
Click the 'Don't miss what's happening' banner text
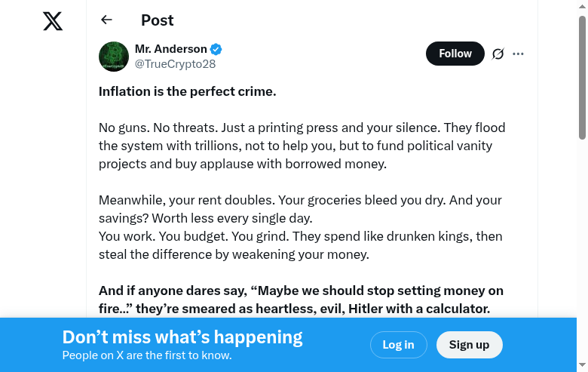coord(182,337)
